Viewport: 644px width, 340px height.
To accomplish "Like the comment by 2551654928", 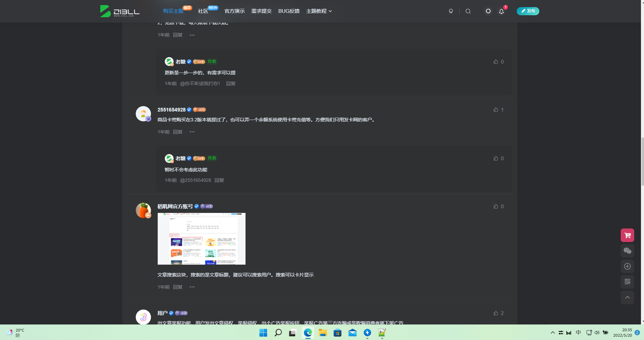I will pos(496,110).
